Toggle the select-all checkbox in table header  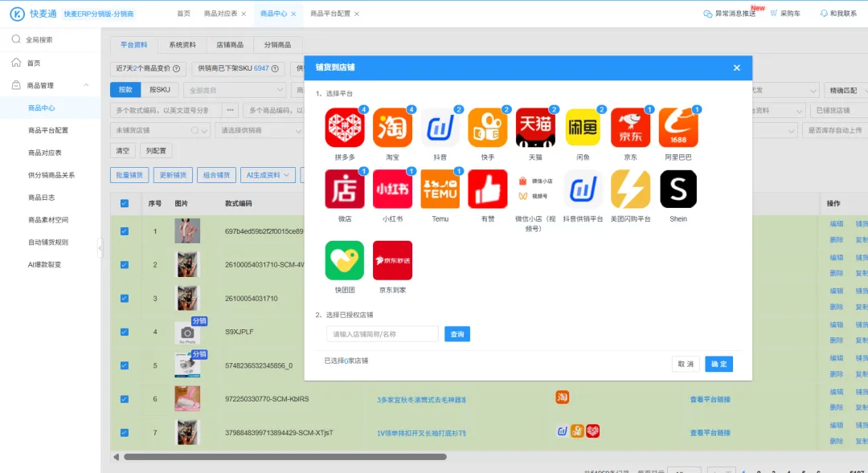(x=125, y=204)
